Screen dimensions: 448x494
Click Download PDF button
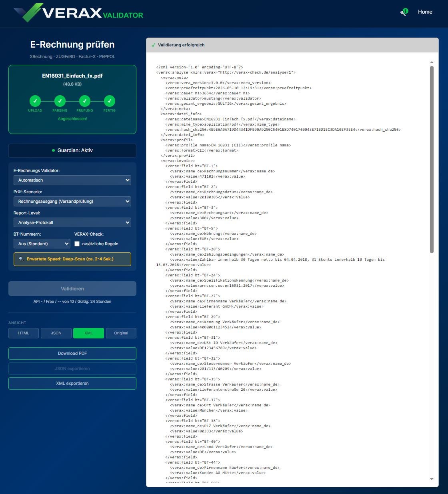(x=72, y=353)
